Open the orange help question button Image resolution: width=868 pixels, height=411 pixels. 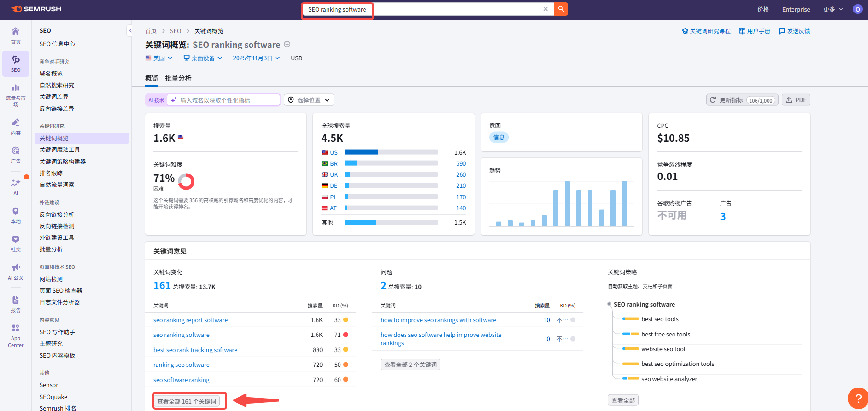[x=858, y=398]
